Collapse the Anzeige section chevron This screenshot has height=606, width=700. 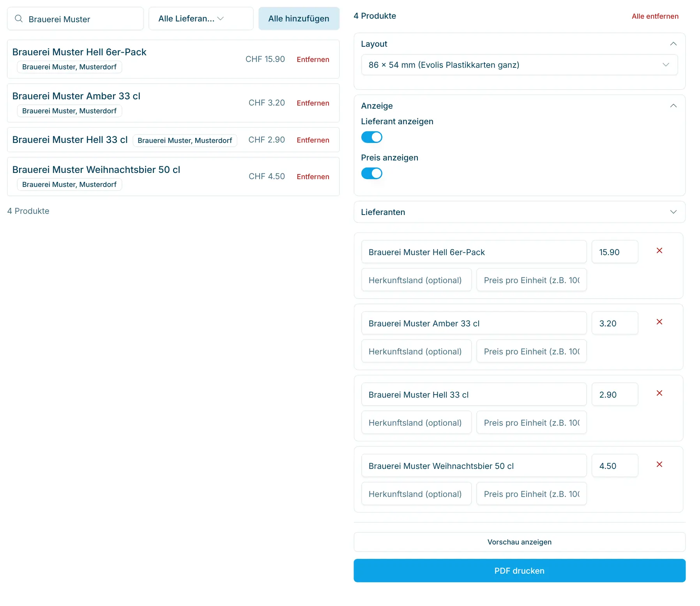[673, 106]
